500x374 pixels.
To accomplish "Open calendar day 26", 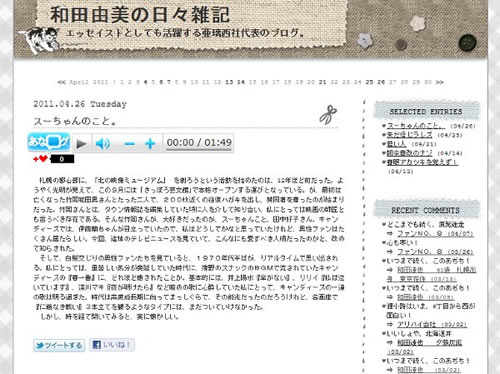I will [381, 82].
